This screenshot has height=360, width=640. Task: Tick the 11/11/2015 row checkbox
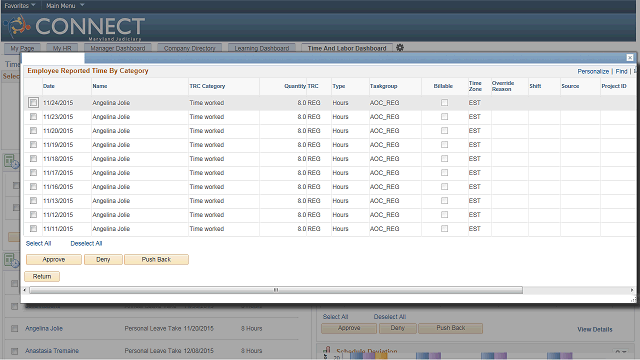click(x=33, y=229)
